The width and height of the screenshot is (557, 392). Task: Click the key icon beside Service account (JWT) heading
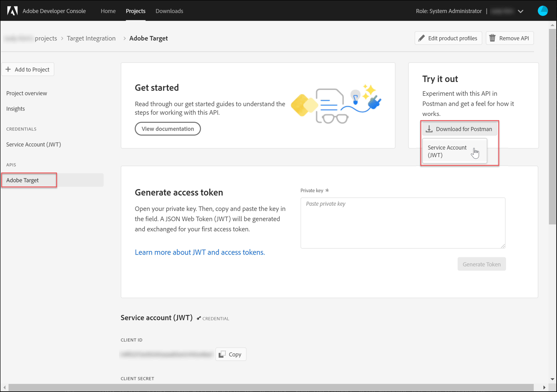tap(199, 318)
